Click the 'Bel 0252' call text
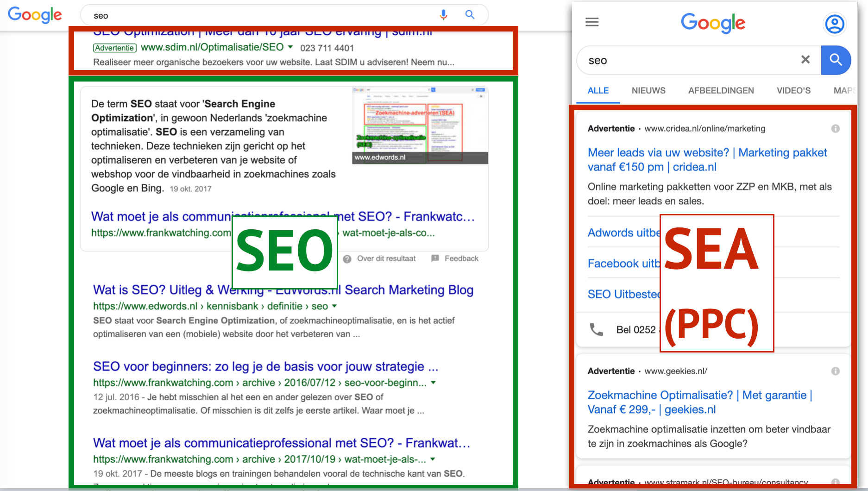The width and height of the screenshot is (868, 491). [636, 330]
